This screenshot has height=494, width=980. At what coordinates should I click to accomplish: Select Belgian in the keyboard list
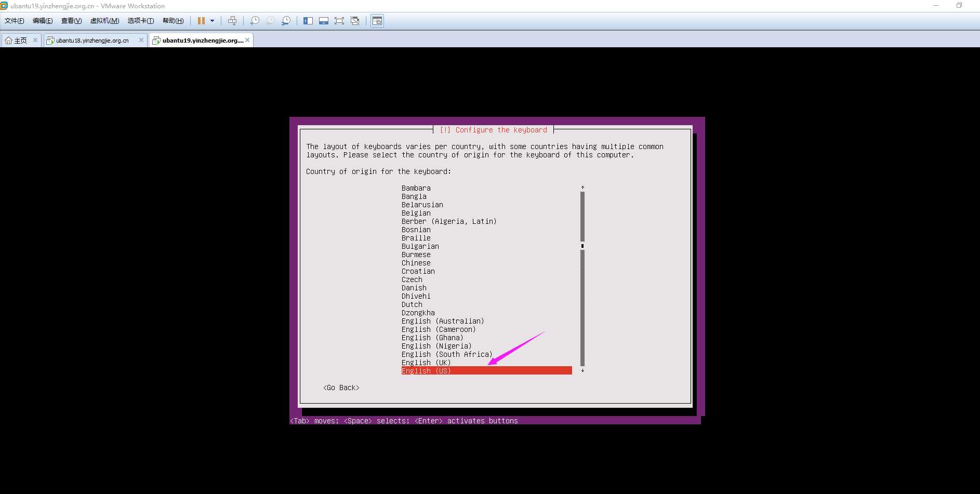416,213
